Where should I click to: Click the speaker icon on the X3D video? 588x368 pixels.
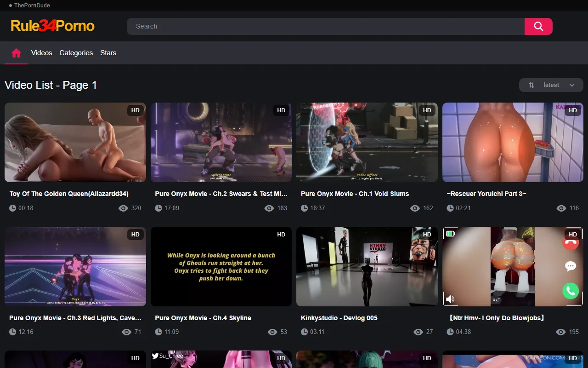[x=450, y=299]
